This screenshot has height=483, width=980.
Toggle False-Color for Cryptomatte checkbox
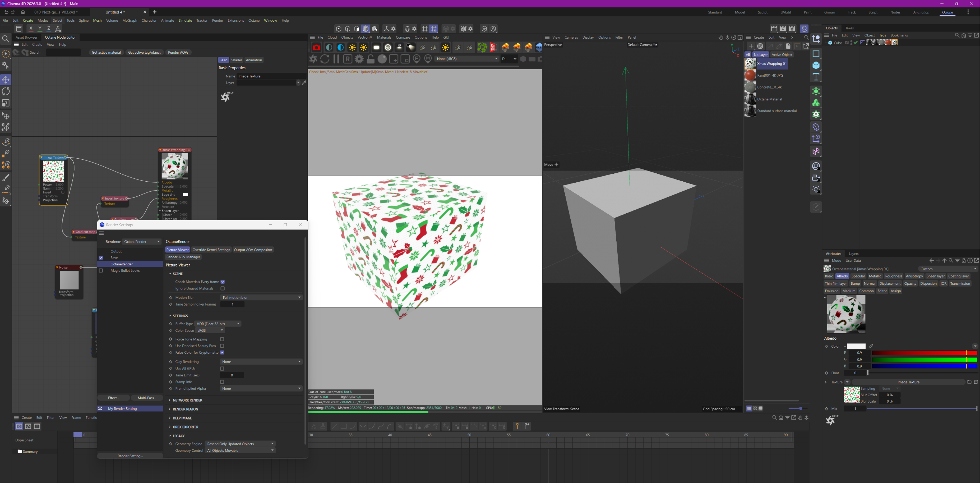pos(222,352)
